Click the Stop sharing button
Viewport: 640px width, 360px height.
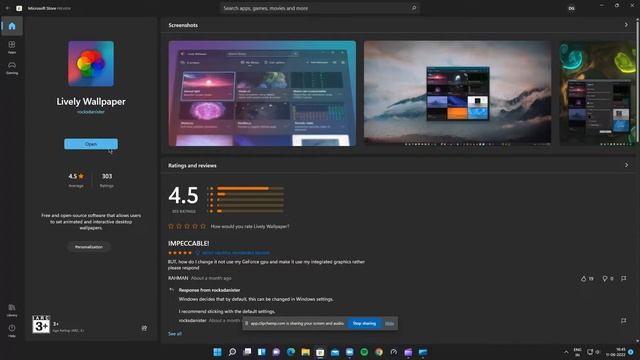coord(364,323)
